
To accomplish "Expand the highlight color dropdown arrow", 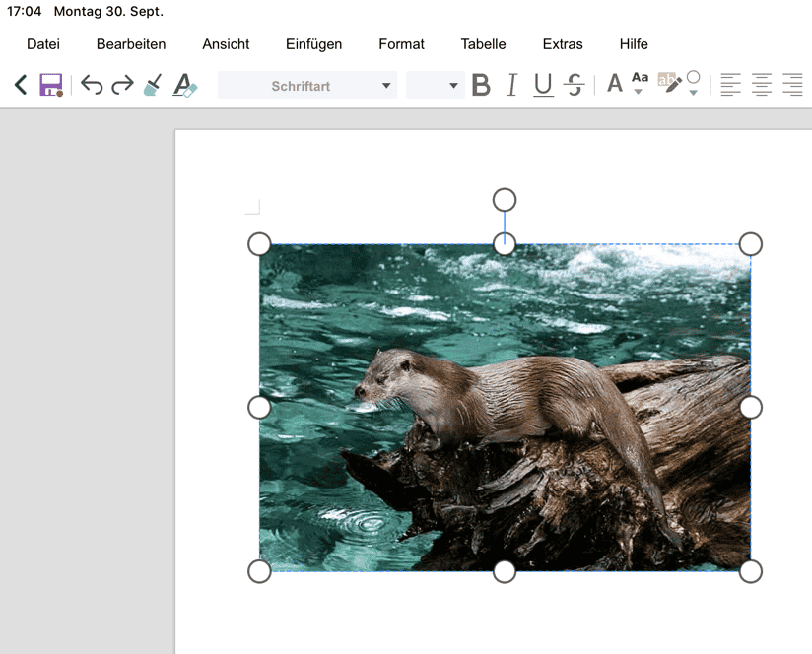I will pyautogui.click(x=694, y=93).
